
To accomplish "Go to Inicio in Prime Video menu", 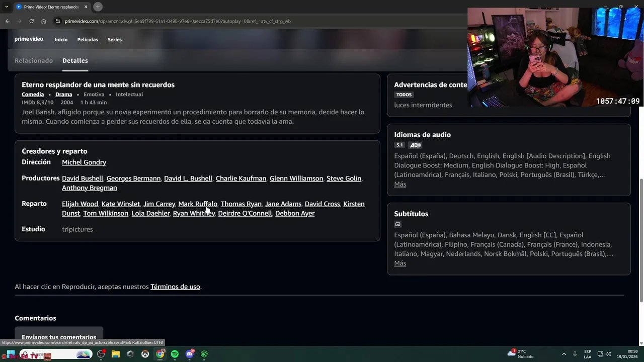I will (61, 40).
